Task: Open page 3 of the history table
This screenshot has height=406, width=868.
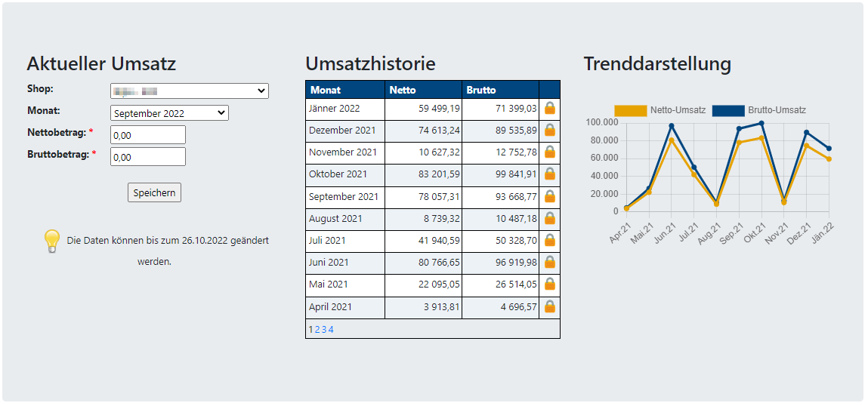Action: 324,330
